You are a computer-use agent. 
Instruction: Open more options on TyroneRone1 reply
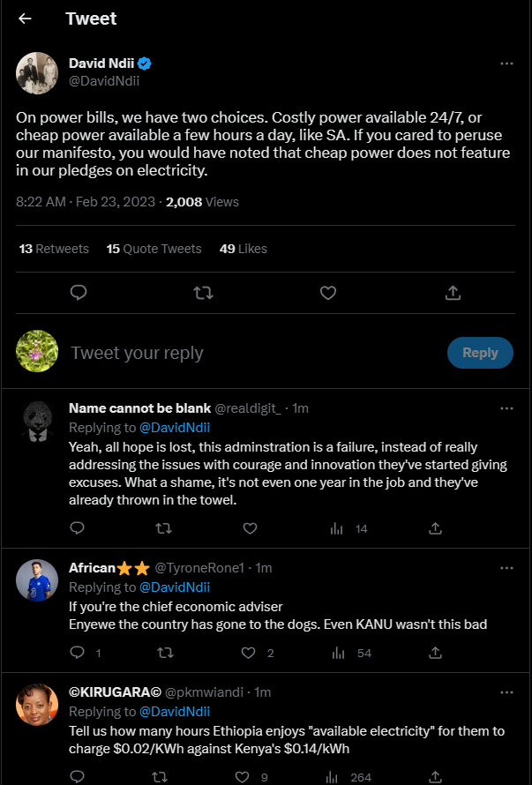[506, 567]
